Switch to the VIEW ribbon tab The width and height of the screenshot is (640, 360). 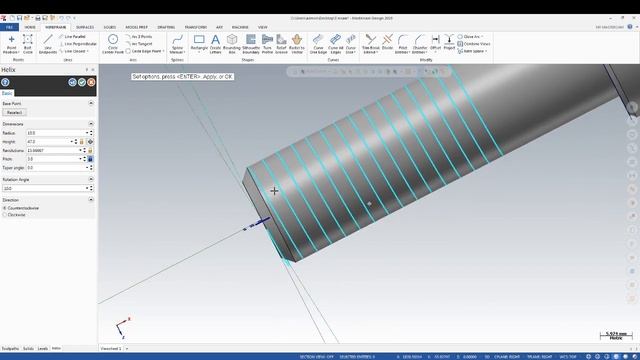pos(262,27)
